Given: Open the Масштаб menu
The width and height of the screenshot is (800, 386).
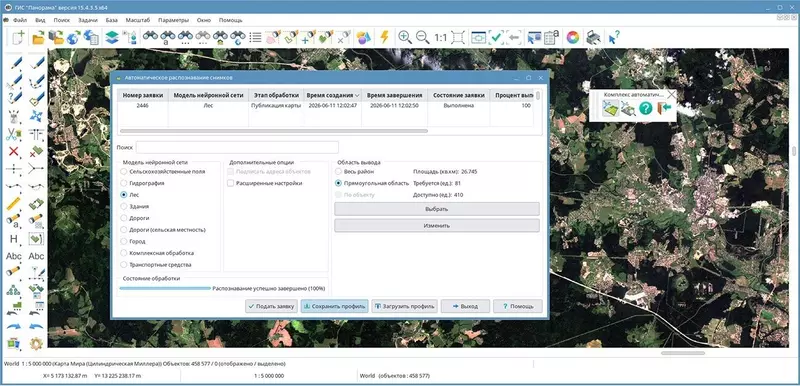Looking at the screenshot, I should 138,20.
